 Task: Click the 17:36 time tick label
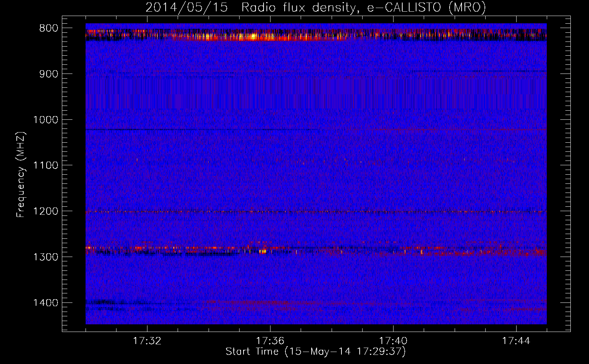tap(270, 341)
